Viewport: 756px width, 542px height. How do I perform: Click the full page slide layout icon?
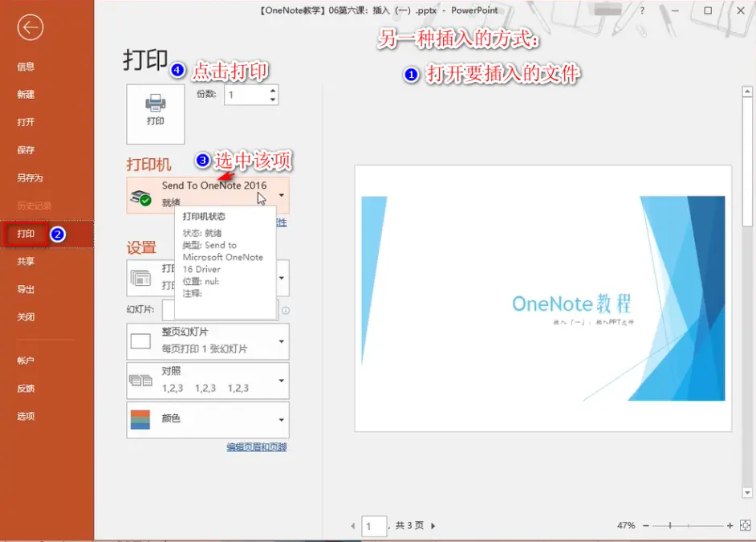(x=140, y=341)
